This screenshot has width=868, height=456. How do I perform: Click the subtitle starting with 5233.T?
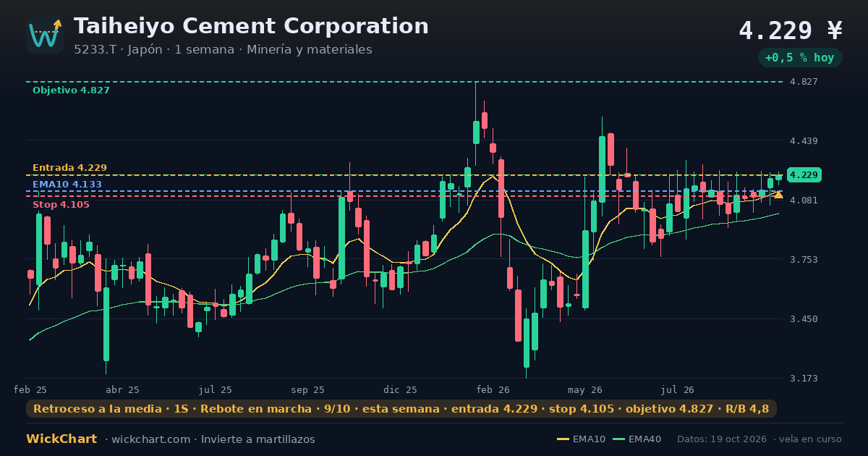coord(223,49)
